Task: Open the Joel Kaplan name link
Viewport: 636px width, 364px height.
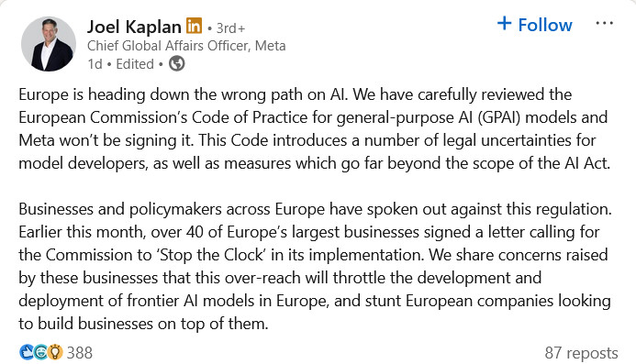Action: click(134, 28)
